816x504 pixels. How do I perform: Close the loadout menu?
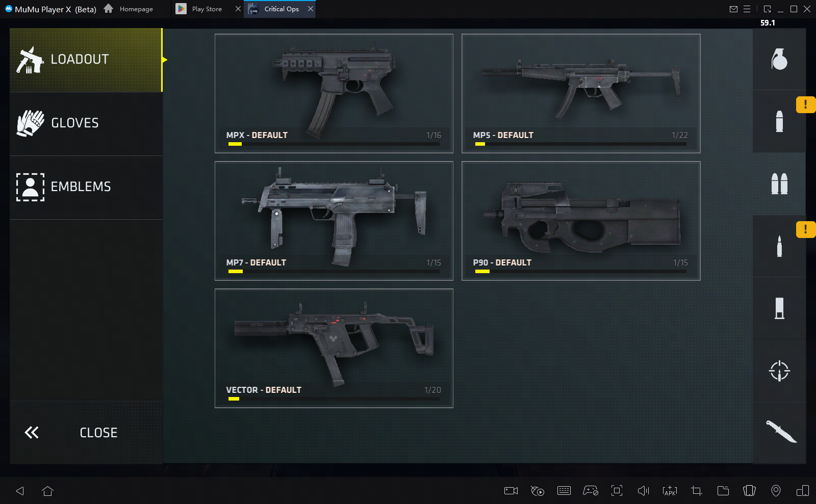pos(86,432)
